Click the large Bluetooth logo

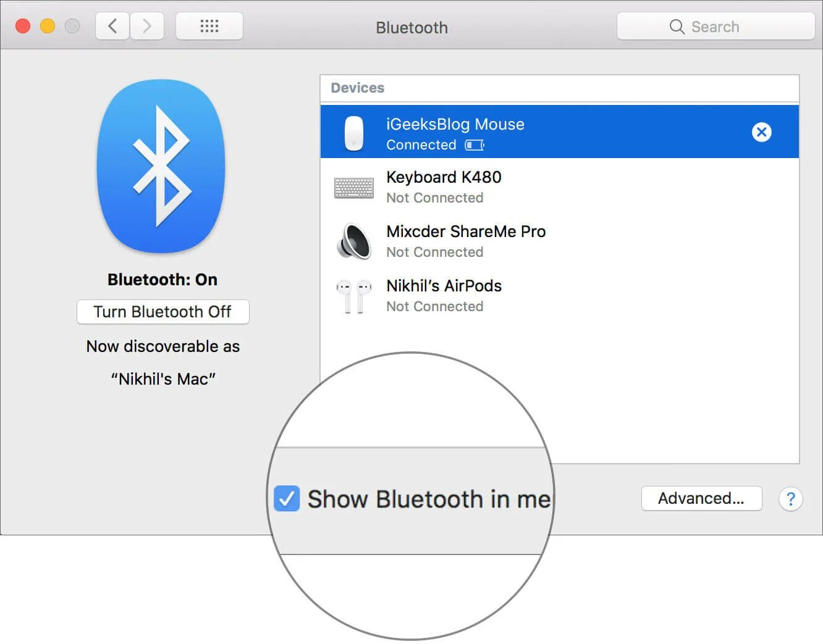(161, 165)
